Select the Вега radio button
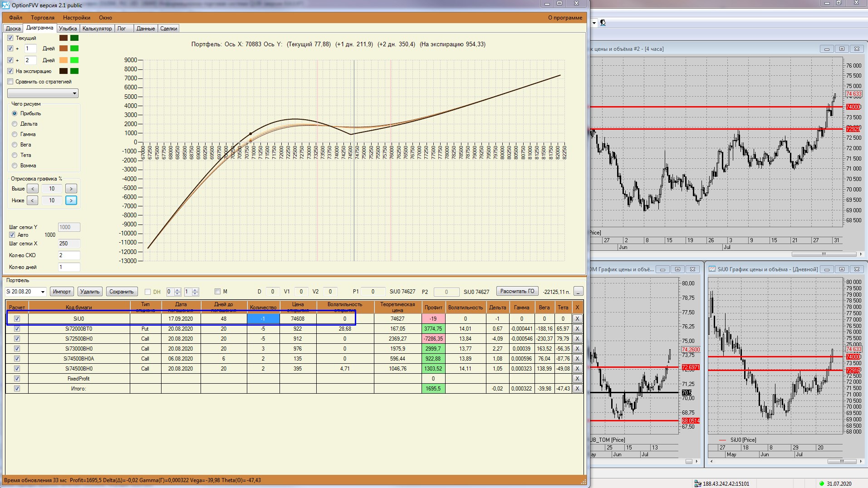The width and height of the screenshot is (868, 488). click(x=15, y=145)
